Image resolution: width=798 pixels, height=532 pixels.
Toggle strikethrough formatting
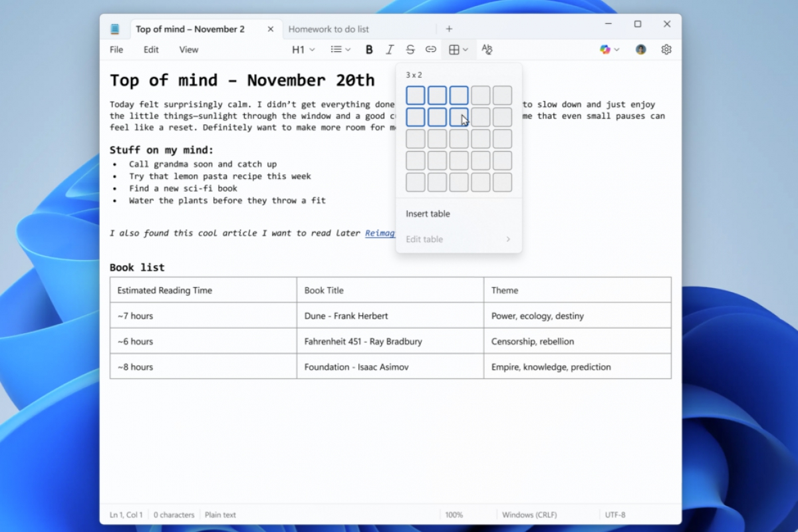point(411,49)
